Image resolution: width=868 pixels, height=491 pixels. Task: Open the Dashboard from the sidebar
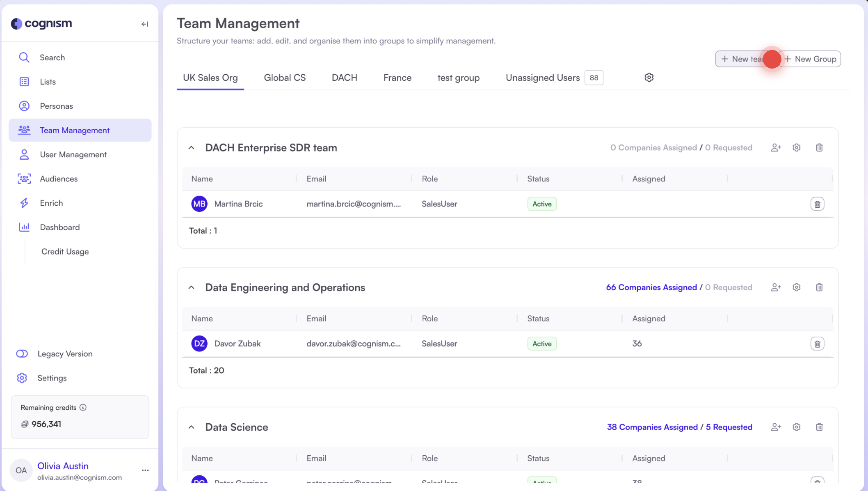point(59,227)
